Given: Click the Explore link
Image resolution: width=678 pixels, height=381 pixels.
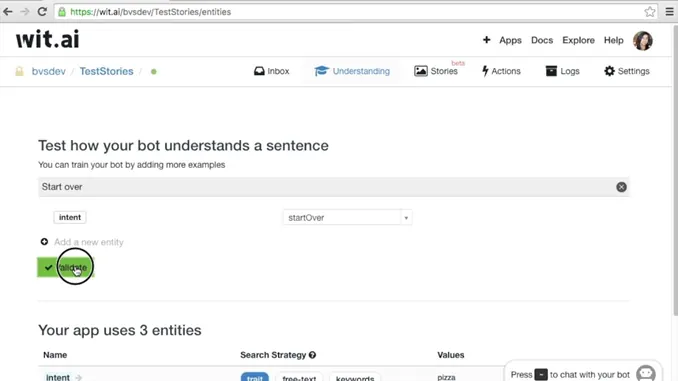Looking at the screenshot, I should pos(578,40).
